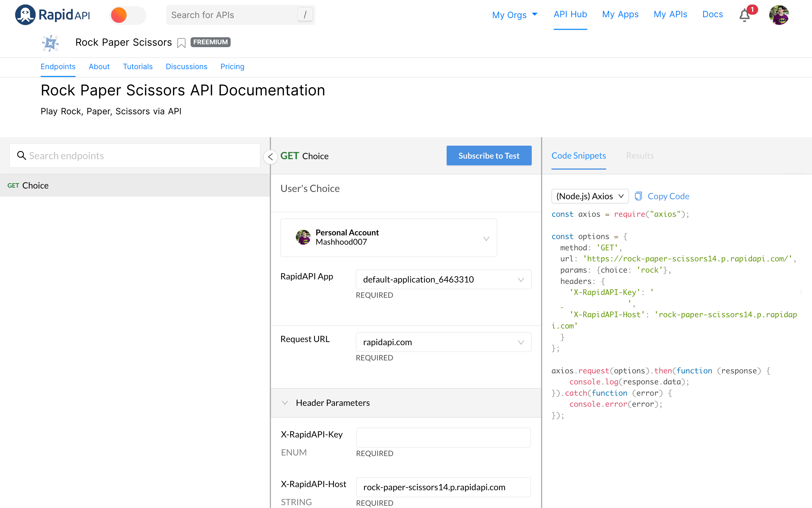Focus the Search endpoints field
This screenshot has width=812, height=508.
(x=135, y=156)
